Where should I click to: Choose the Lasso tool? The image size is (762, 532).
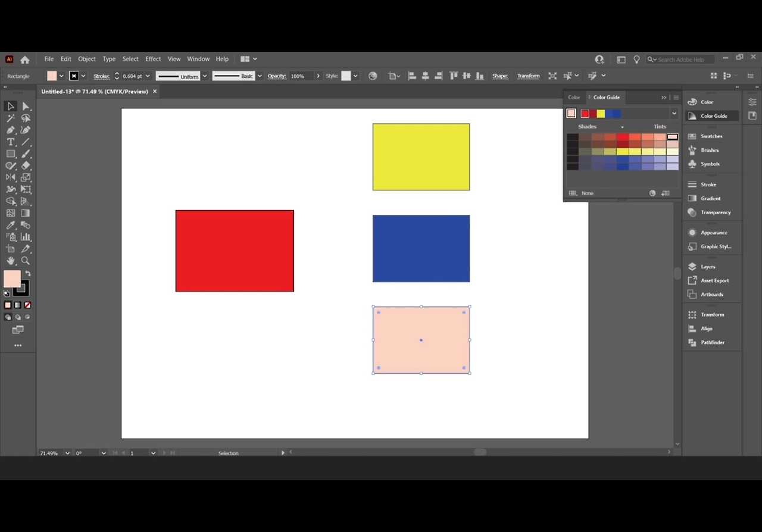(x=26, y=118)
